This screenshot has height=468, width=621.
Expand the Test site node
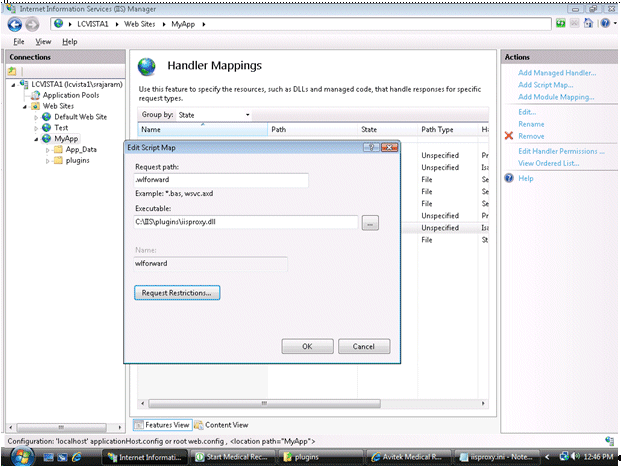click(36, 128)
